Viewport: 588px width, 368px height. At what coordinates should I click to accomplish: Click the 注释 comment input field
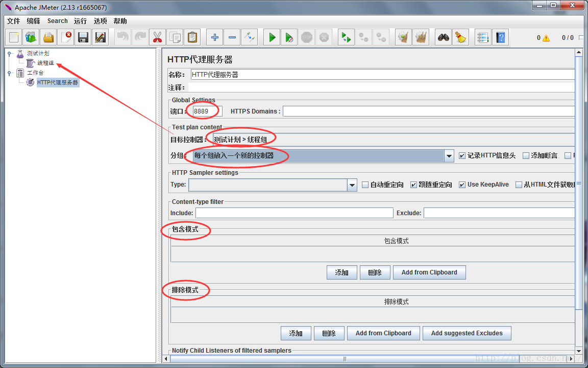tap(381, 87)
